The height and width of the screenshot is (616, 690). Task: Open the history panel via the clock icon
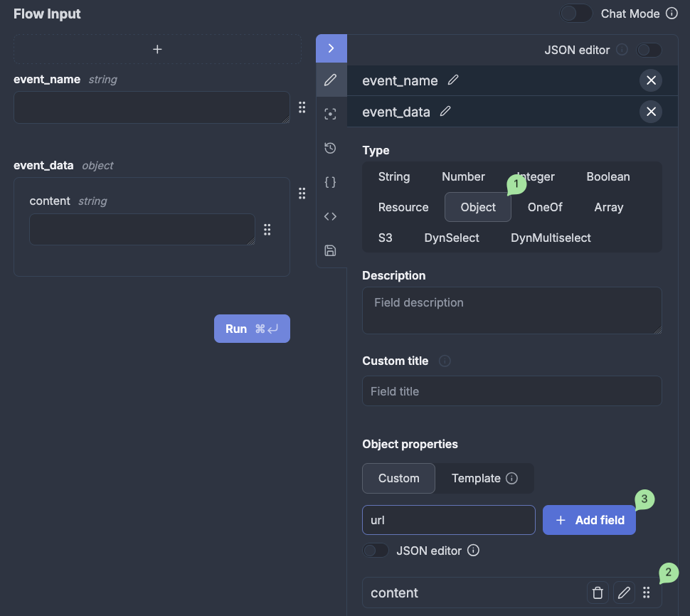[x=330, y=148]
